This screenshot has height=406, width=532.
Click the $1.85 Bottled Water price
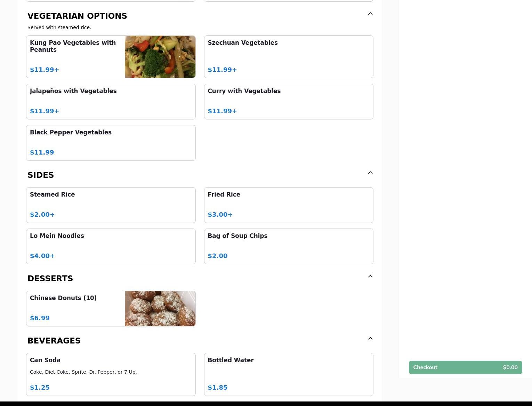tap(218, 388)
